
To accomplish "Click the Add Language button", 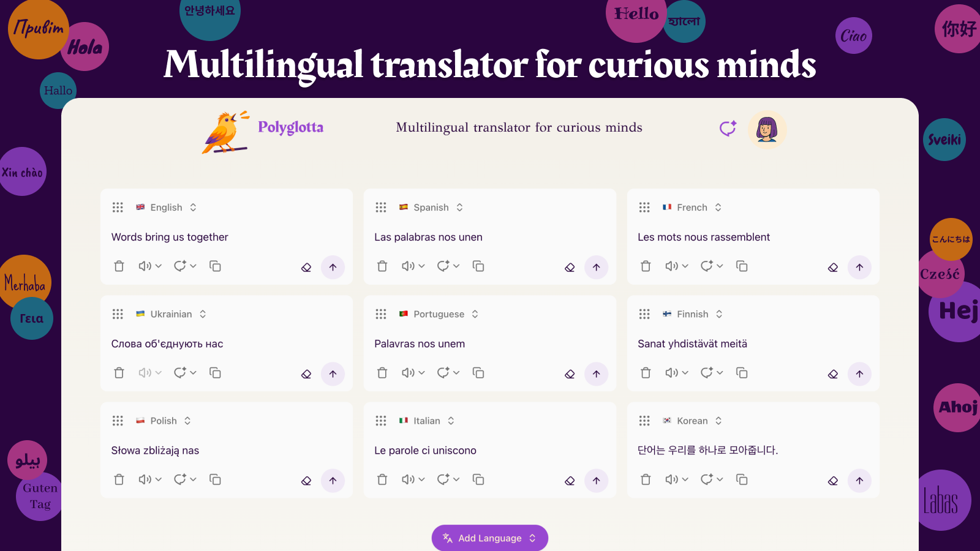I will point(489,538).
